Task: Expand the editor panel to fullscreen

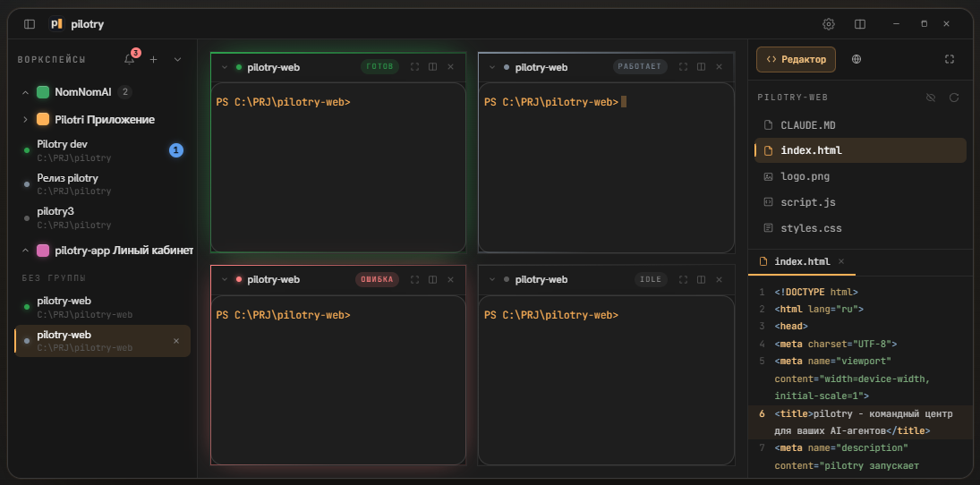Action: point(950,59)
